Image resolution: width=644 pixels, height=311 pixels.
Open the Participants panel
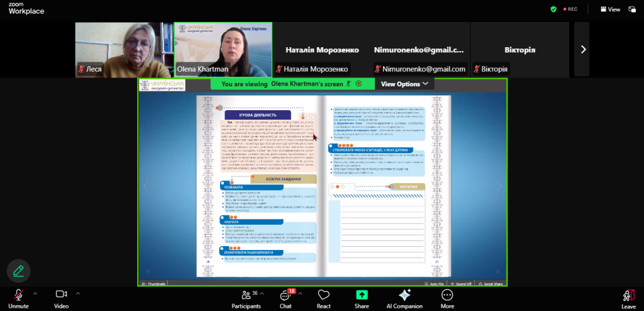[x=247, y=297]
